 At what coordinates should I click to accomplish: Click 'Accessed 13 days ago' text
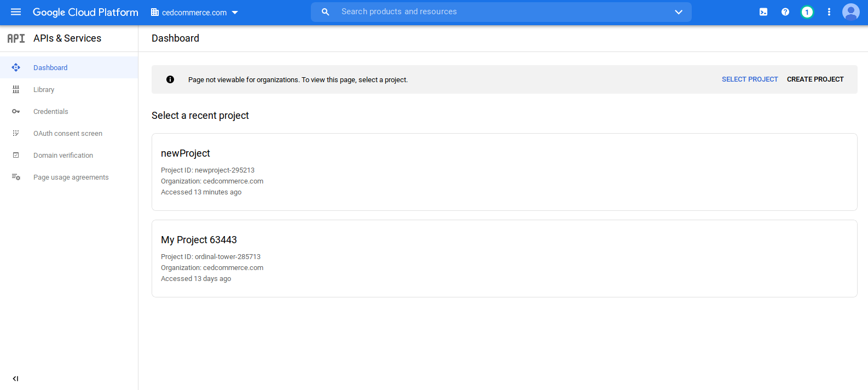pyautogui.click(x=196, y=279)
